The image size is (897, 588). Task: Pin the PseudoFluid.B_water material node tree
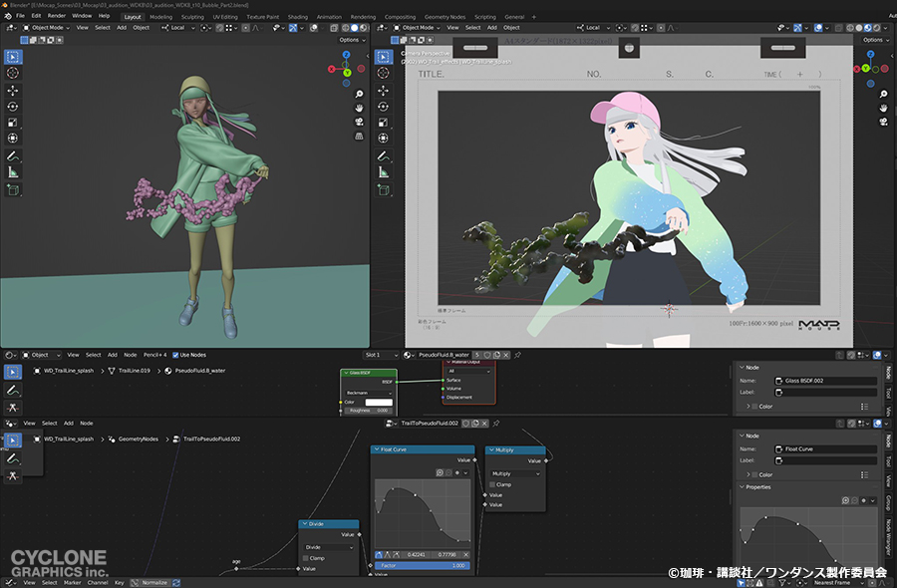click(x=518, y=355)
